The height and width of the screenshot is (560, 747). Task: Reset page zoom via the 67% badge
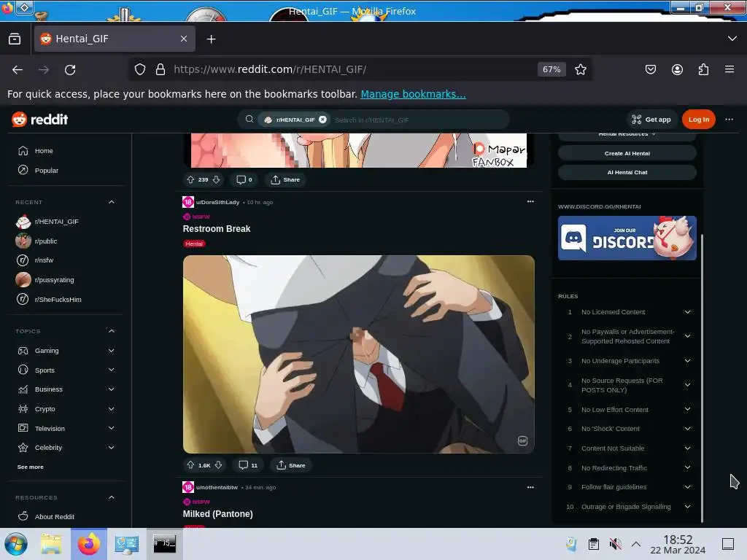coord(551,69)
